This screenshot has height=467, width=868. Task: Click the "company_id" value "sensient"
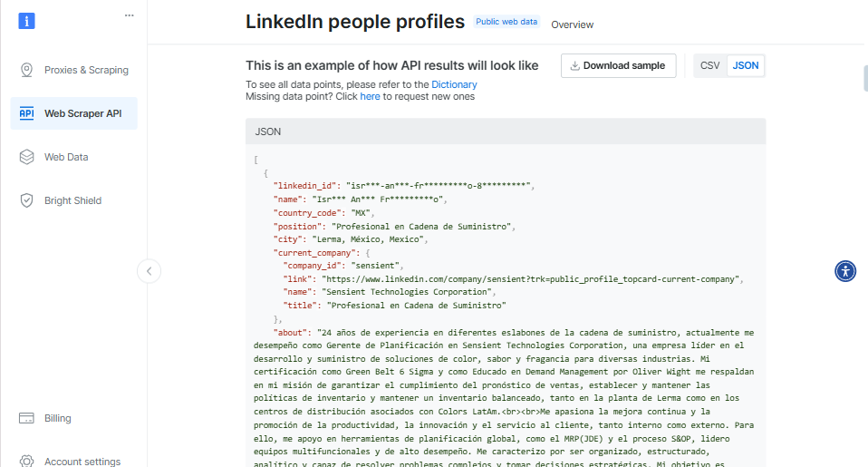click(x=375, y=266)
